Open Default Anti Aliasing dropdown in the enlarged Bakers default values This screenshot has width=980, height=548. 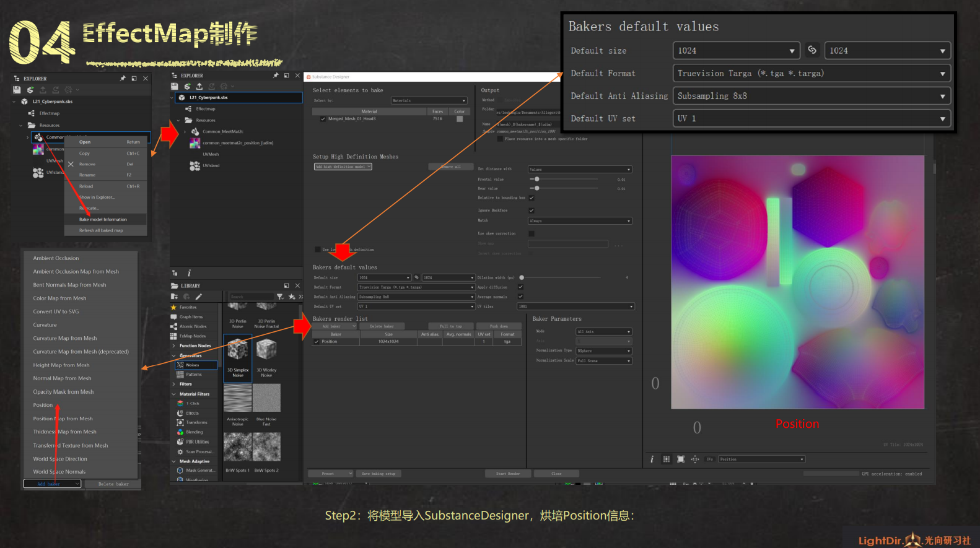[x=812, y=96]
